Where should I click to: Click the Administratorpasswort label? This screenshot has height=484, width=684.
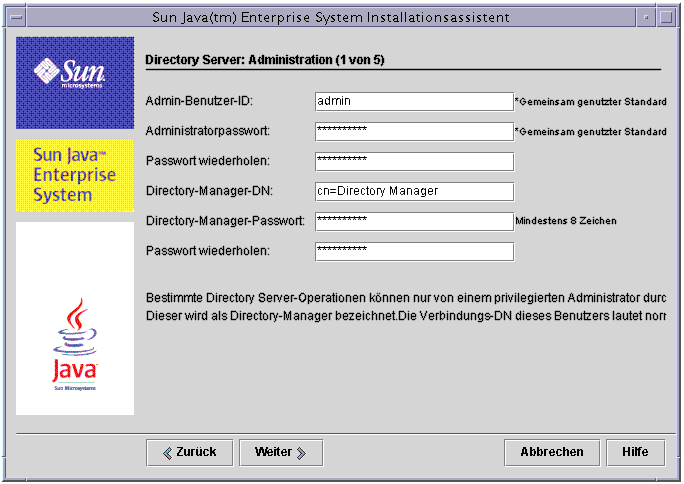(208, 131)
